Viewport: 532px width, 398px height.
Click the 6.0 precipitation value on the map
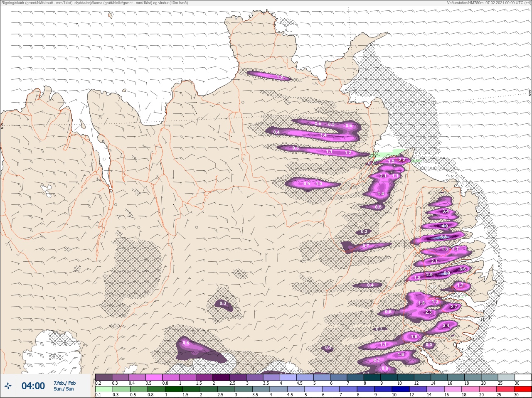tap(447, 273)
